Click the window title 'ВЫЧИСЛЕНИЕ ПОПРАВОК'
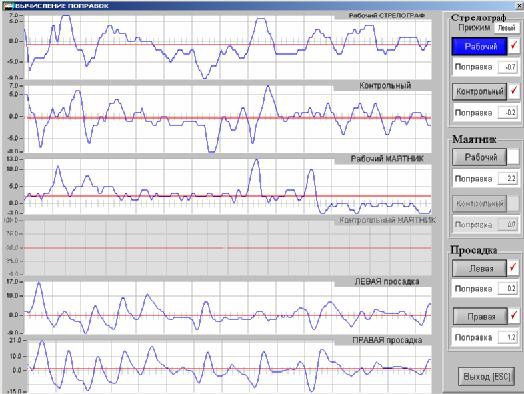This screenshot has width=524, height=394. pos(62,6)
